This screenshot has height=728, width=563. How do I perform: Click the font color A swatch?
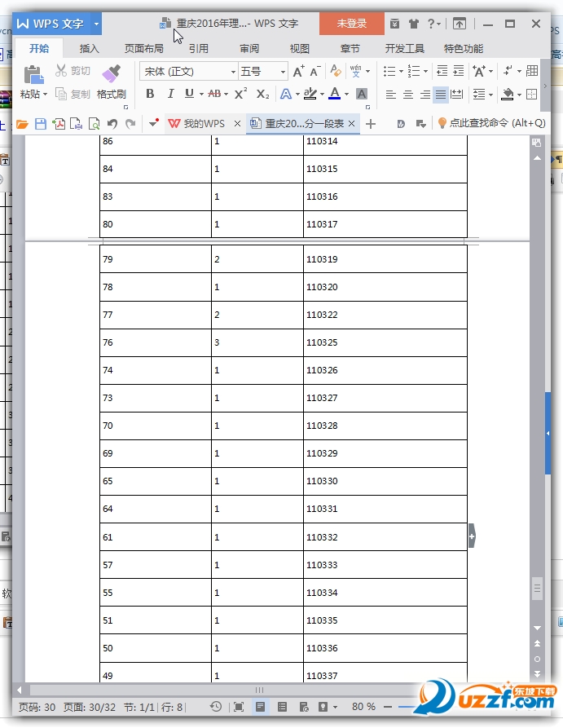coord(334,94)
